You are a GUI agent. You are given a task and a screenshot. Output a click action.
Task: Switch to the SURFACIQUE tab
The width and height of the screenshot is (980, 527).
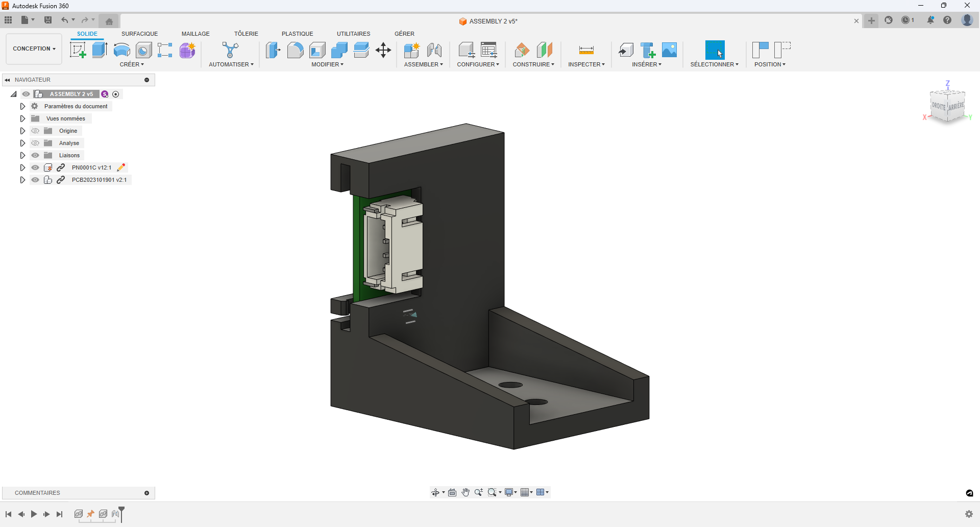tap(139, 34)
